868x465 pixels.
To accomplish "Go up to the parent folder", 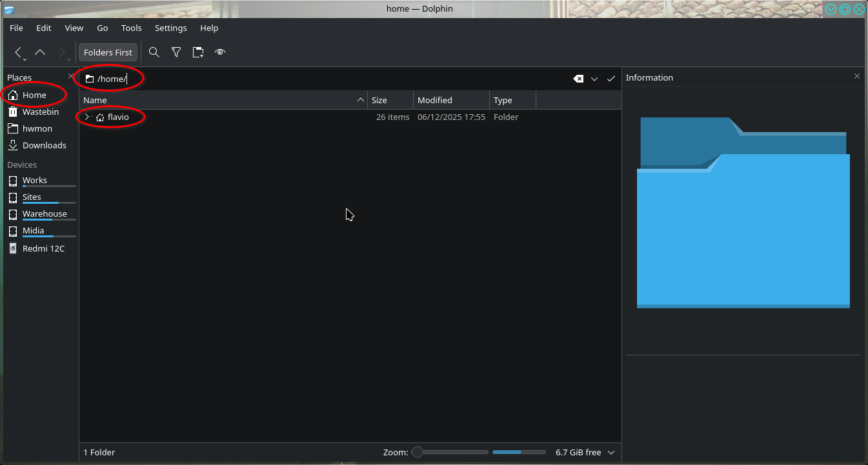I will 40,52.
